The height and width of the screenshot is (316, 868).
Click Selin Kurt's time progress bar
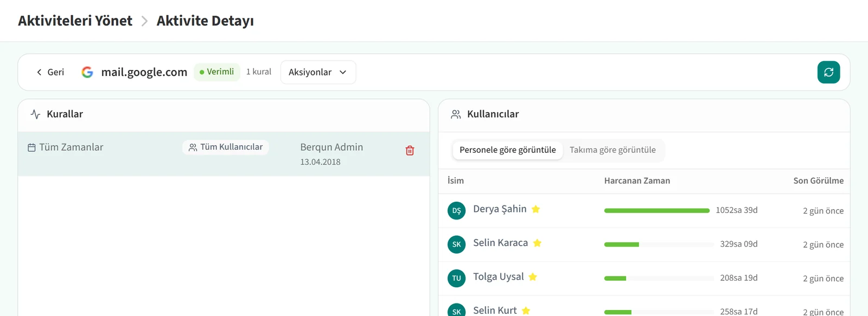[x=659, y=312]
